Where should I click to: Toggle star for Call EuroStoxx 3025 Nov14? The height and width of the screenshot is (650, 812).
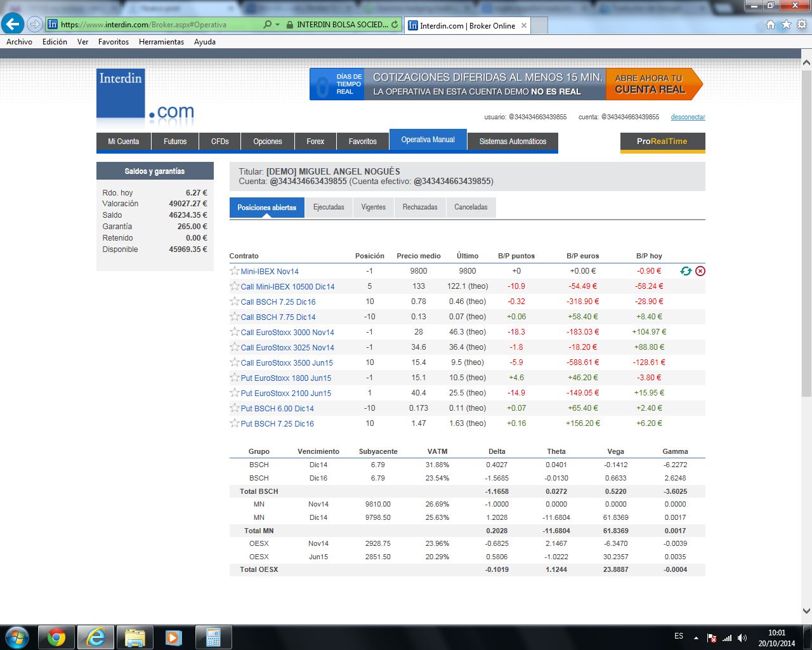tap(235, 347)
